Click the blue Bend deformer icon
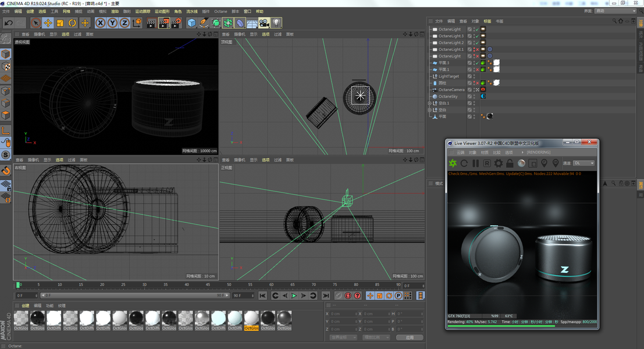 (240, 23)
